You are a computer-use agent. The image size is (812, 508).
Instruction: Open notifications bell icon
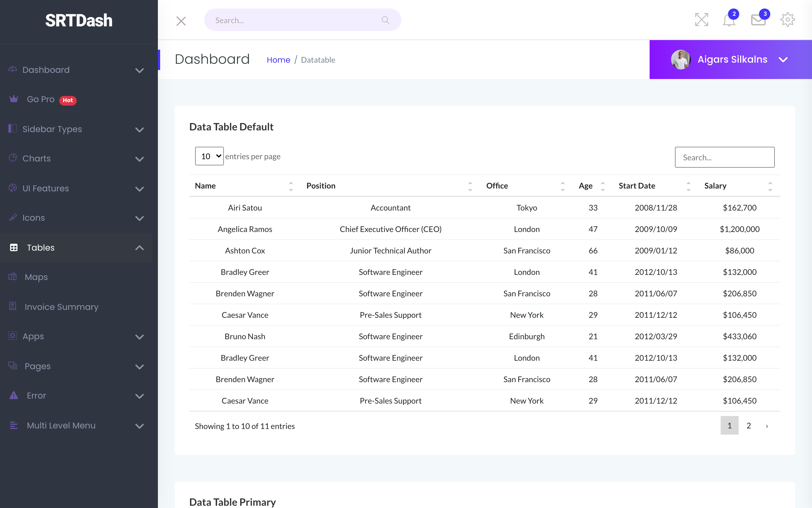click(729, 20)
